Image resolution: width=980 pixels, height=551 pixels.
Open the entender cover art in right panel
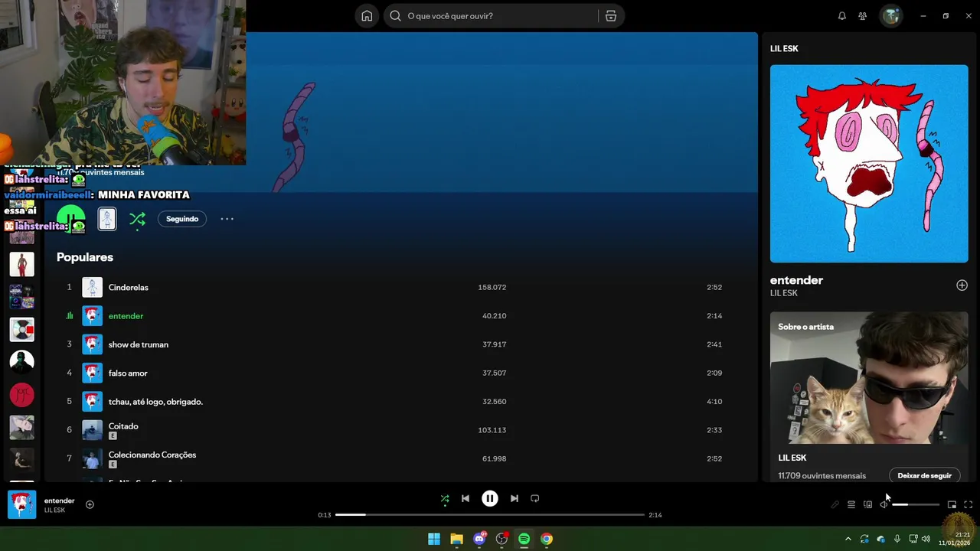[869, 164]
